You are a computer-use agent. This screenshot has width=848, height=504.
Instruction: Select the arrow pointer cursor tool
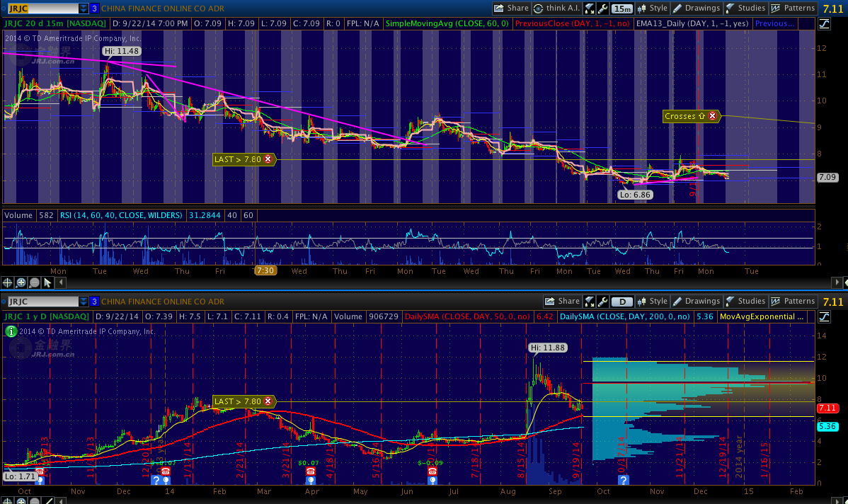click(47, 282)
